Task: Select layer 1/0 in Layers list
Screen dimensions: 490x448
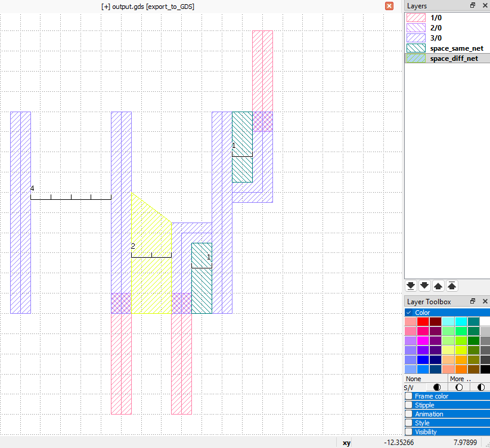Action: pos(436,18)
